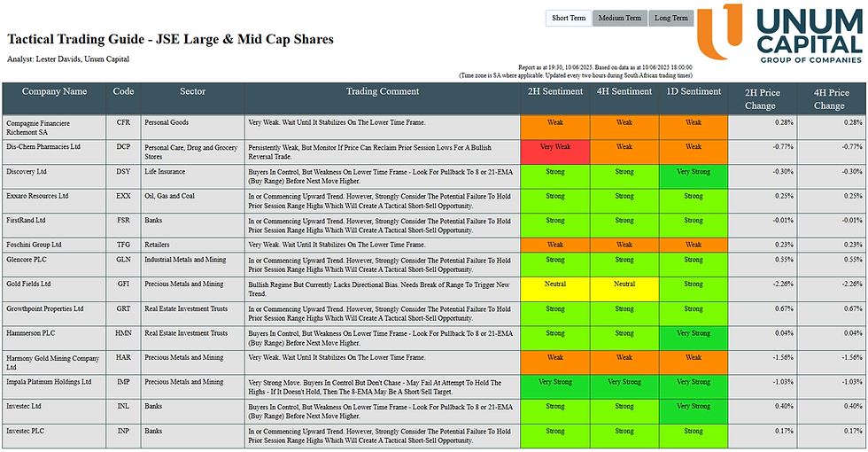Select FirstRand Ltd company name
This screenshot has width=868, height=452.
click(26, 221)
